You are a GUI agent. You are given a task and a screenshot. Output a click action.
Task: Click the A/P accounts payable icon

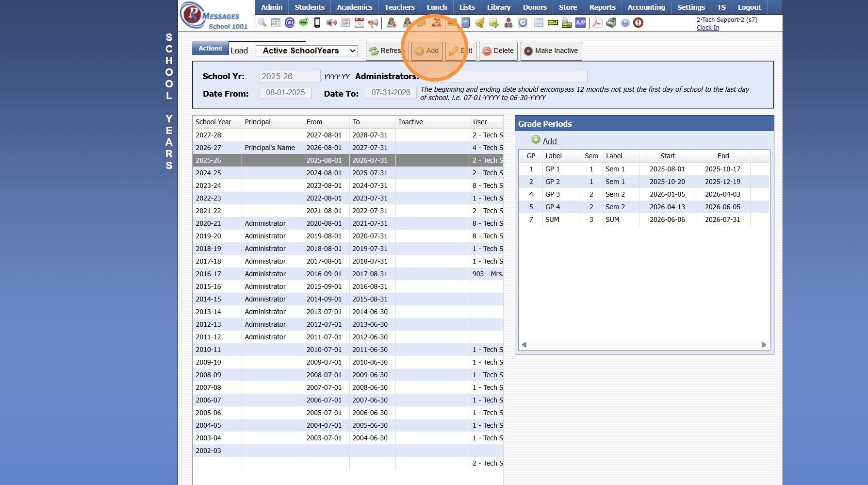click(x=580, y=23)
